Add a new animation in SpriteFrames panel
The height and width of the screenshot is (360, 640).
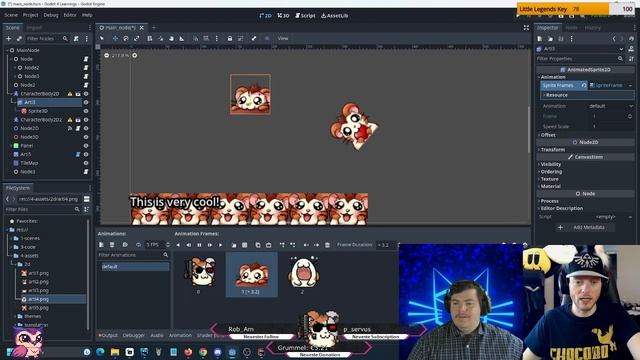click(x=101, y=245)
